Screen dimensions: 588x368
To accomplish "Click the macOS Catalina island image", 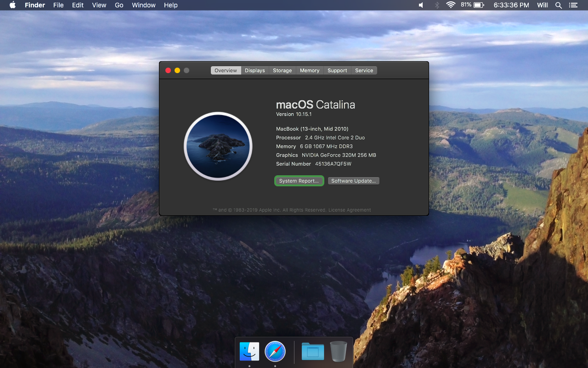I will click(218, 146).
